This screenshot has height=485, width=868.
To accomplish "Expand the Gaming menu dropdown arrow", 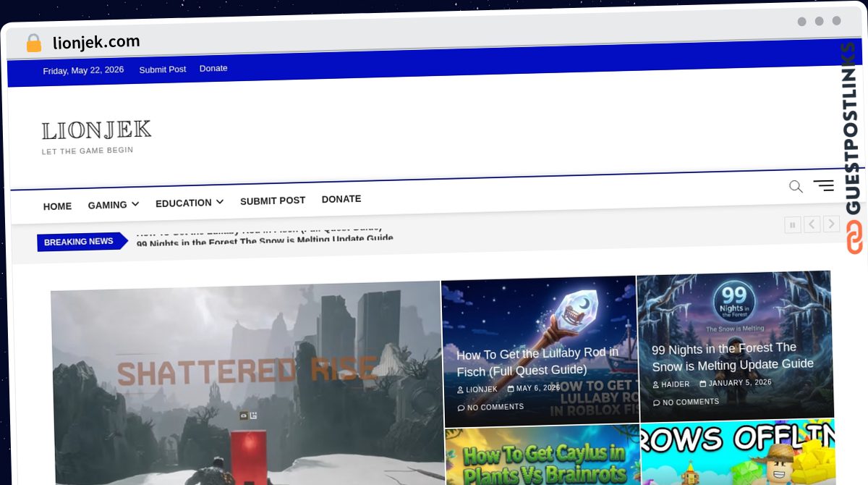I will 135,204.
